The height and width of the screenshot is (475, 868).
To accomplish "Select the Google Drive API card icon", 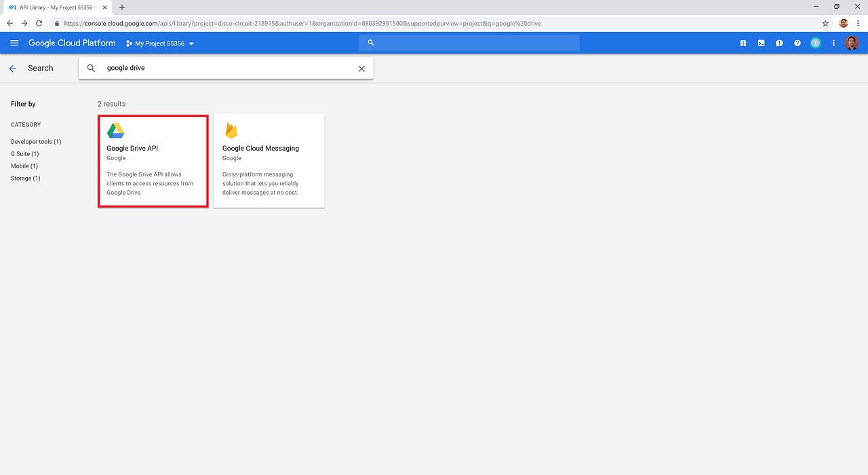I will click(x=116, y=130).
